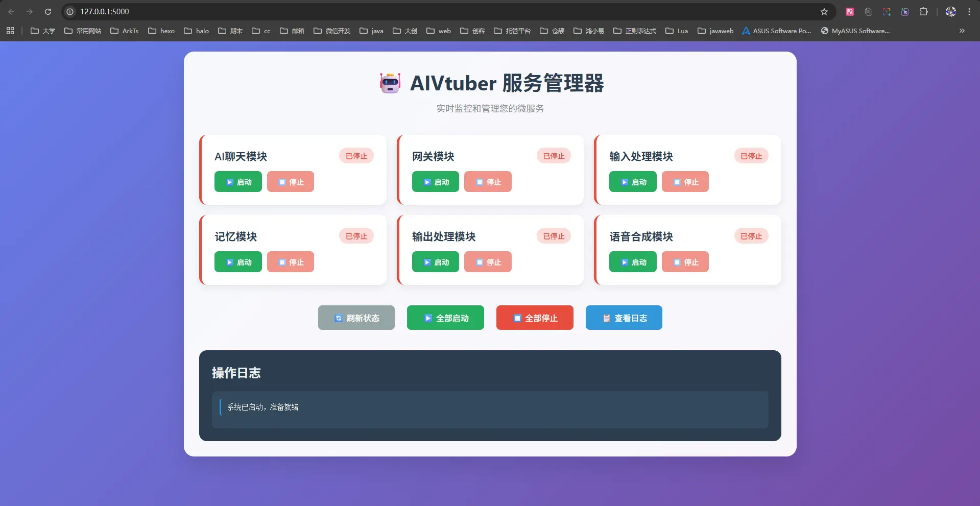Expand hidden bookmarks overflow chevron
Image resolution: width=980 pixels, height=506 pixels.
[962, 31]
